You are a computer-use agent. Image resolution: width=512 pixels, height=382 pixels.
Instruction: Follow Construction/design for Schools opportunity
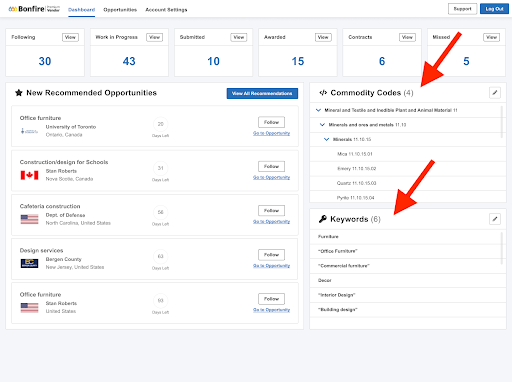click(271, 166)
